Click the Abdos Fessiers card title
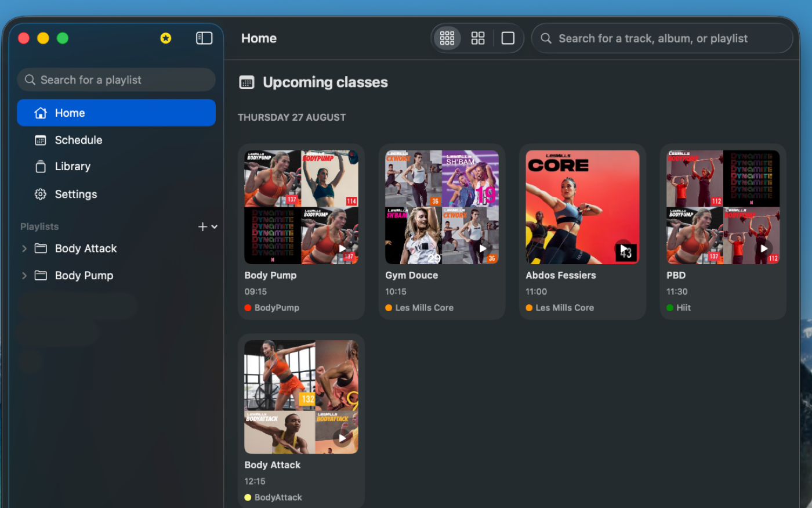The image size is (812, 508). tap(561, 275)
